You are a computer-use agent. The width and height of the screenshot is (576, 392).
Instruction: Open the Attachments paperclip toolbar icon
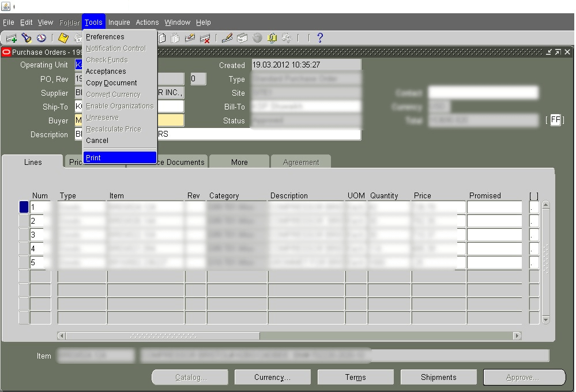(271, 37)
